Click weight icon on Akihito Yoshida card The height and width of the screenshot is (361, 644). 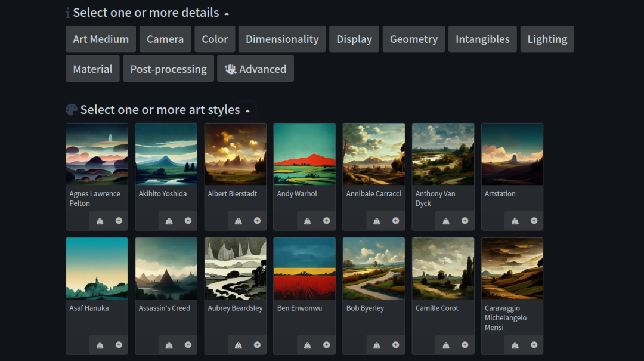point(169,221)
